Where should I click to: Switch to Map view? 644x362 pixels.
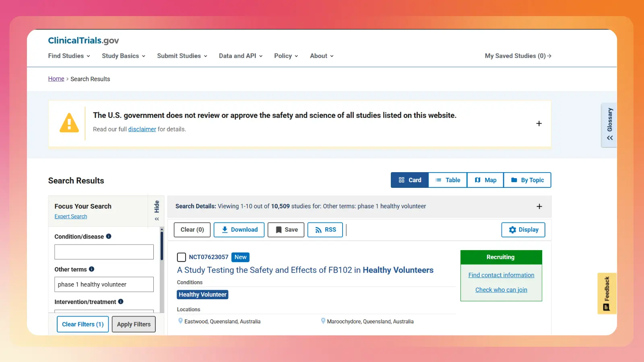tap(485, 180)
